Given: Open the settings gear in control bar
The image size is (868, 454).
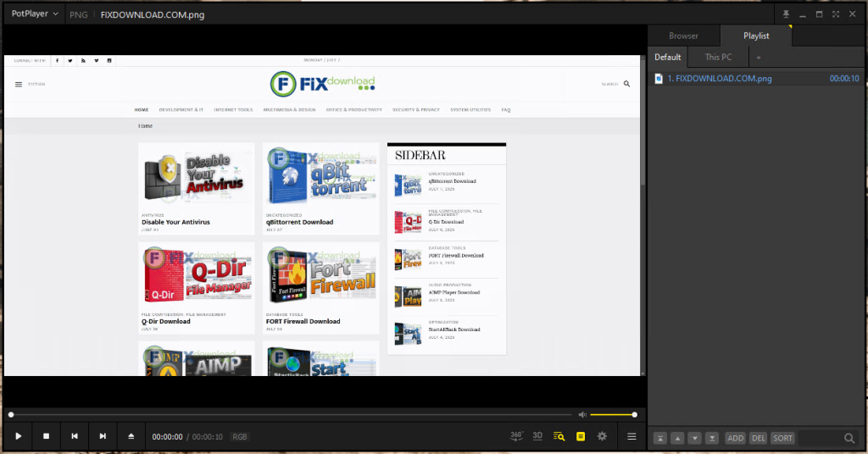Looking at the screenshot, I should pyautogui.click(x=602, y=436).
